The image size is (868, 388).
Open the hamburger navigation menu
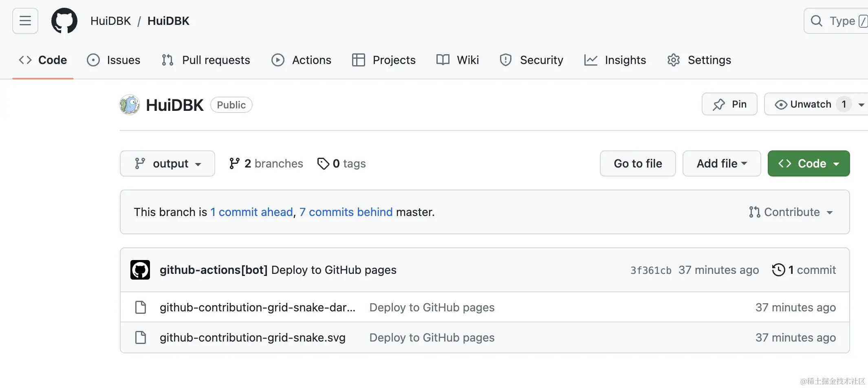[25, 21]
